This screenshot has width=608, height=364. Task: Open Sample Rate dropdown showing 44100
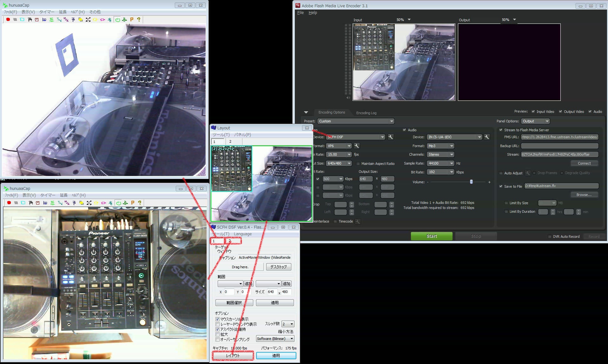tap(440, 163)
